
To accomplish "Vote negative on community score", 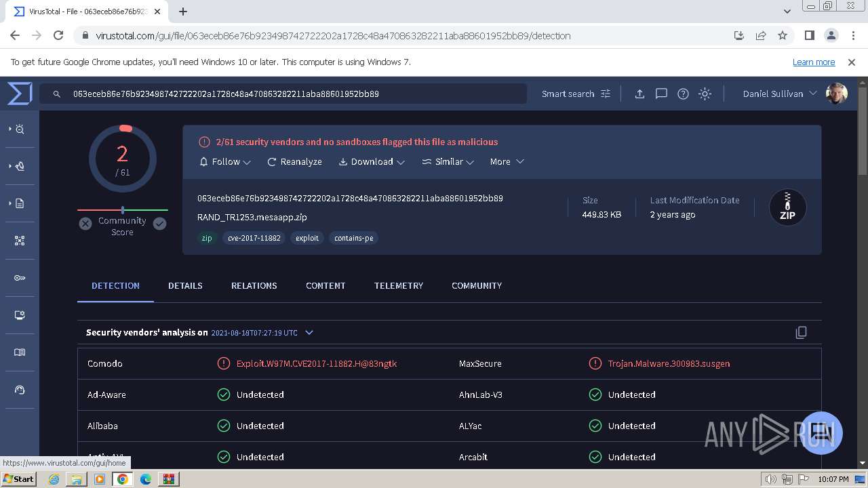I will click(85, 224).
